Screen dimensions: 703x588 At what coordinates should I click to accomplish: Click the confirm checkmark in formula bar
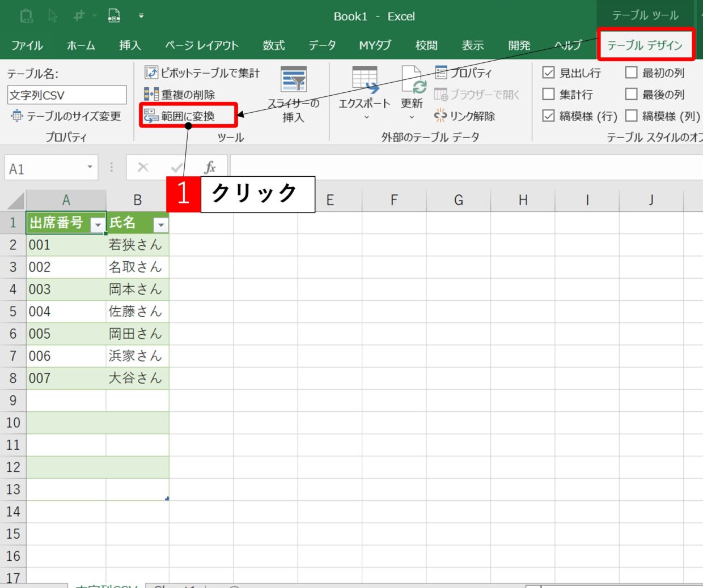(x=176, y=167)
